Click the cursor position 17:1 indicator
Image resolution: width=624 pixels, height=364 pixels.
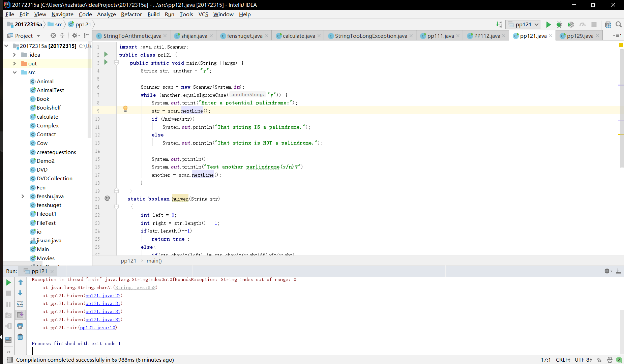[545, 360]
